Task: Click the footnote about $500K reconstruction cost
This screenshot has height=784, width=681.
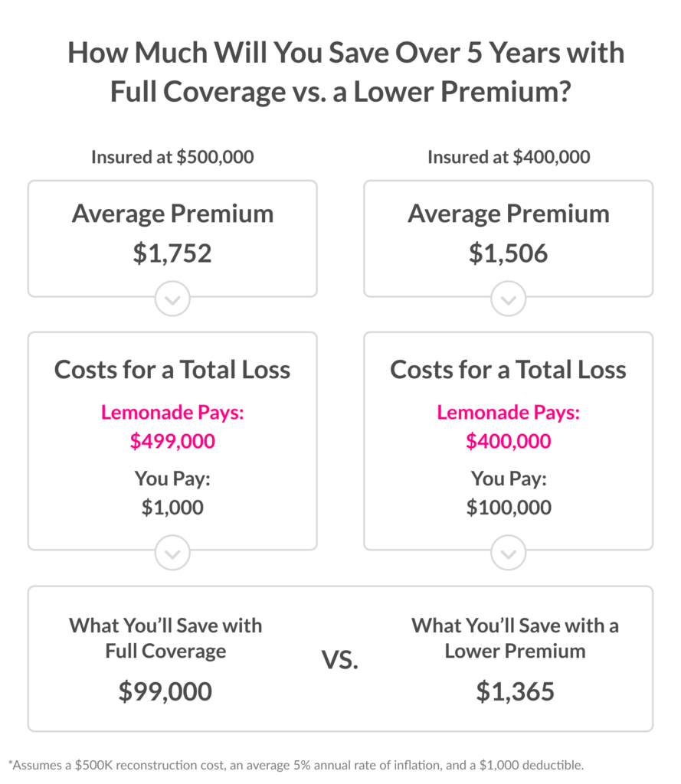Action: (x=296, y=765)
